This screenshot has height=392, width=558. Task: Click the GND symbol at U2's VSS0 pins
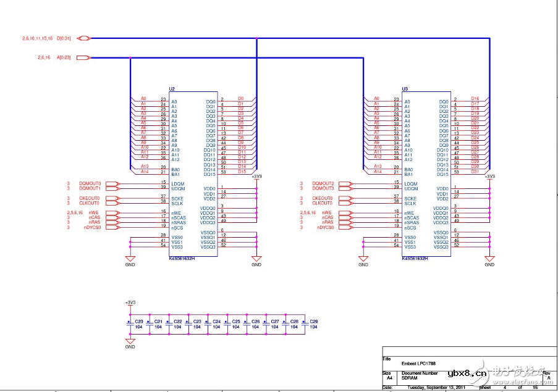click(130, 259)
